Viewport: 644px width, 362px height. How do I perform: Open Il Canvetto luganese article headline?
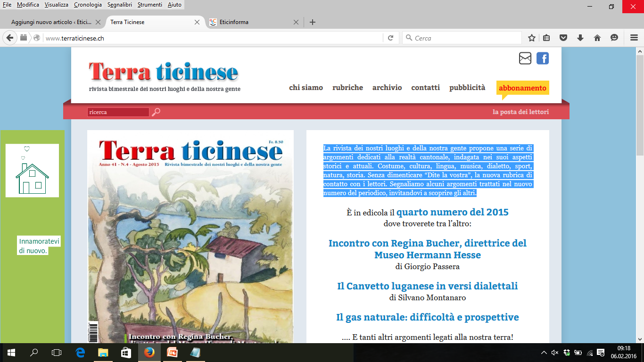(428, 286)
